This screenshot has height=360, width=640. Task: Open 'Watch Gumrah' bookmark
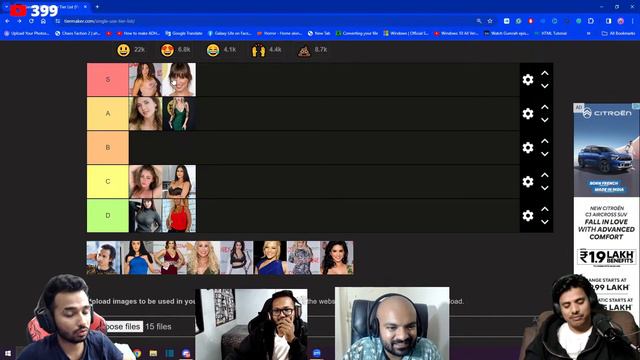[x=506, y=33]
